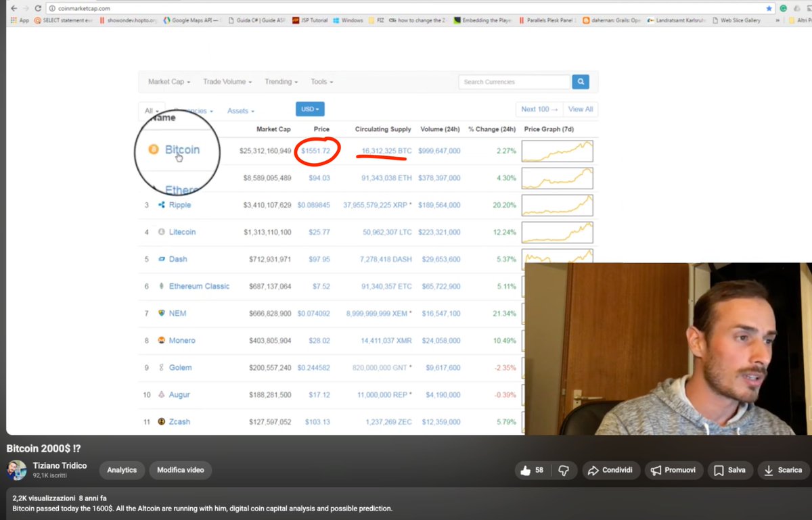The image size is (812, 520).
Task: Click the Golem coin icon
Action: 162,367
